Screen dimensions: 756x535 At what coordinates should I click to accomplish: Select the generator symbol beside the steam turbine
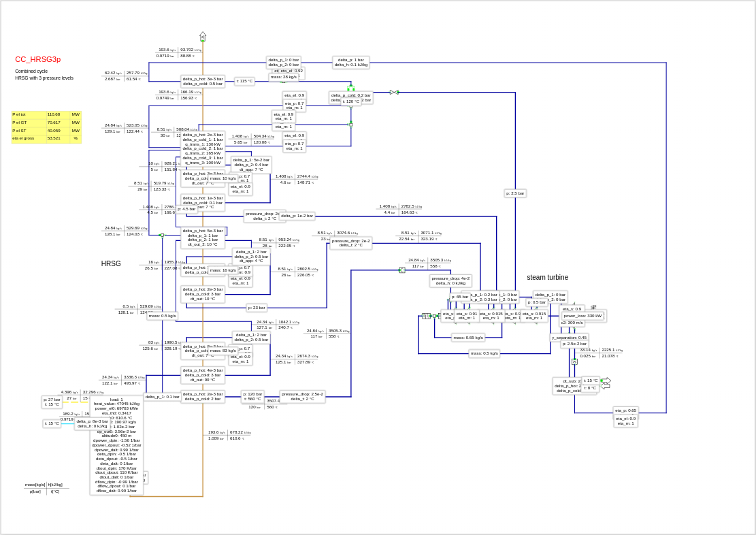click(593, 307)
